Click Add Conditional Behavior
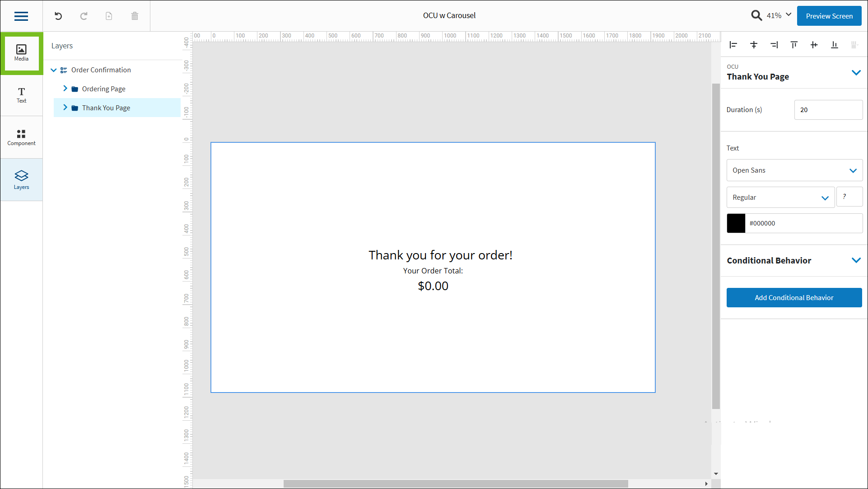The width and height of the screenshot is (868, 489). tap(794, 297)
